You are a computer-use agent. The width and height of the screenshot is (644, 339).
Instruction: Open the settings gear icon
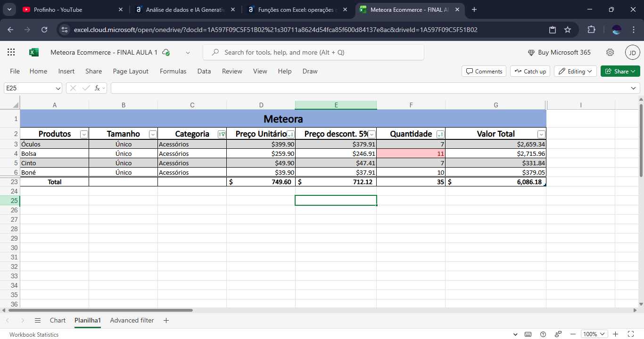[610, 52]
